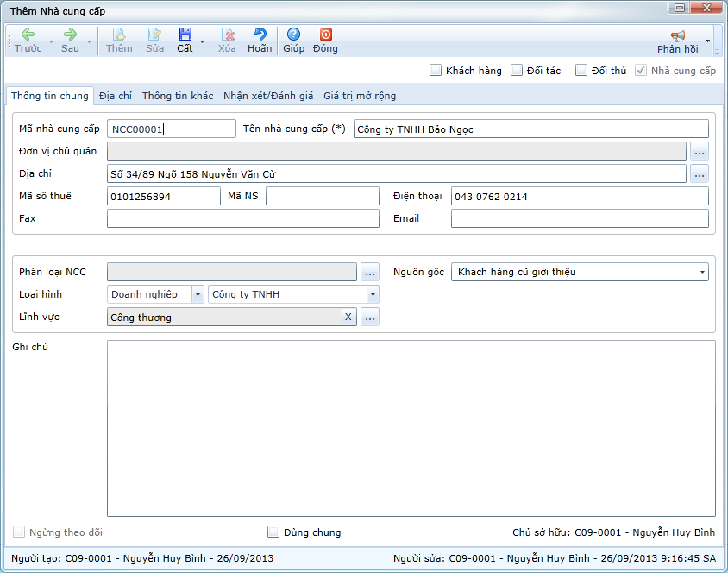Click the Phản hồi megaphone icon
The width and height of the screenshot is (728, 573).
[x=677, y=35]
